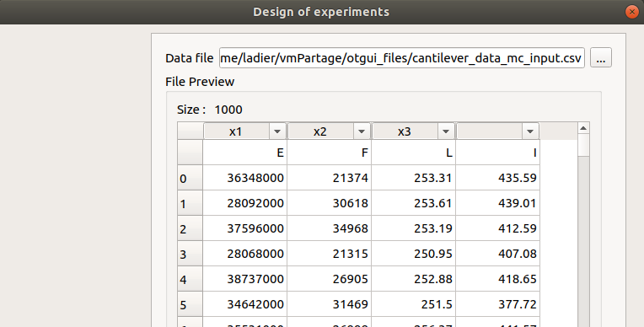Click the header cell labeled L
Viewport: 644px width, 327px height.
[x=414, y=153]
